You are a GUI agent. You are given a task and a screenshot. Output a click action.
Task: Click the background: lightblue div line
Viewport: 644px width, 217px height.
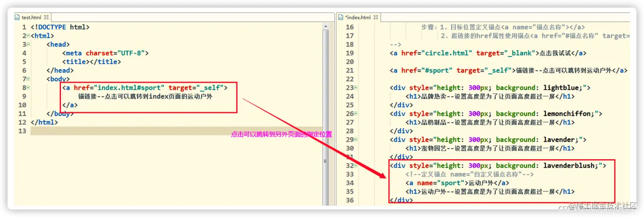pos(490,88)
